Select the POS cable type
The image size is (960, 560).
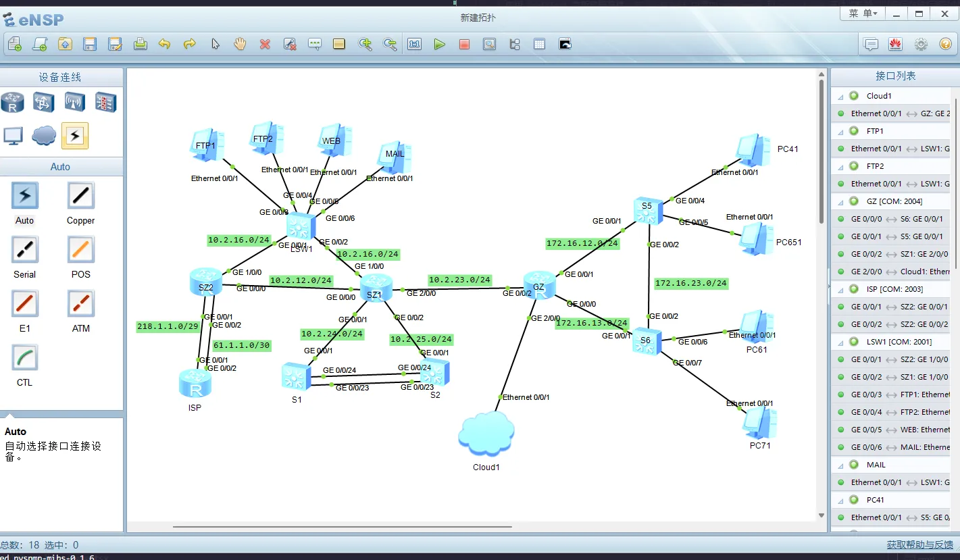[81, 250]
